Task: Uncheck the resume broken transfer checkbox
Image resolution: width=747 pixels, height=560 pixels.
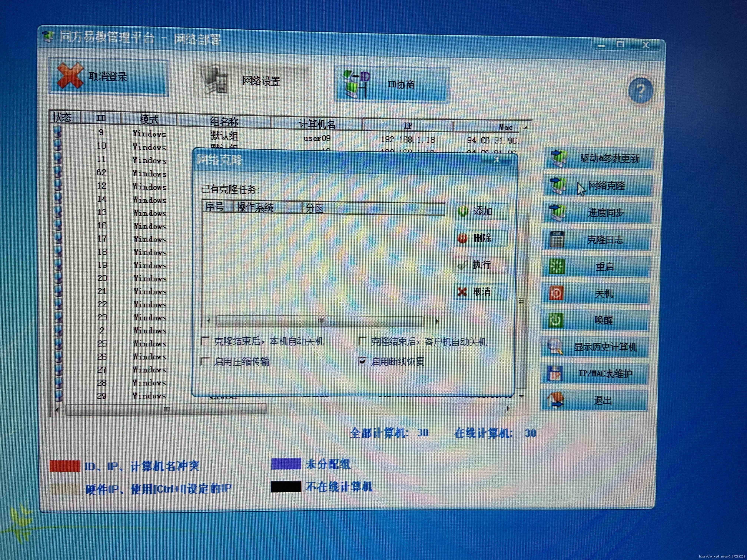Action: (362, 361)
